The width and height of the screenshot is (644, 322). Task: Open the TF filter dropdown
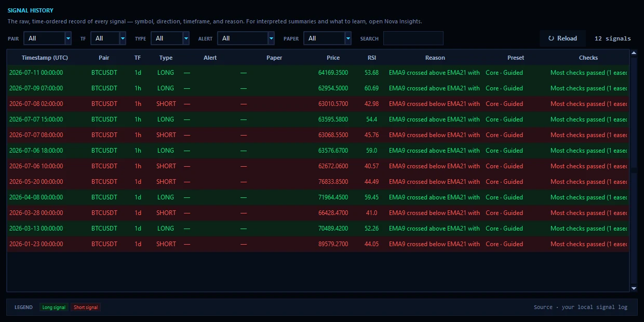[x=108, y=38]
